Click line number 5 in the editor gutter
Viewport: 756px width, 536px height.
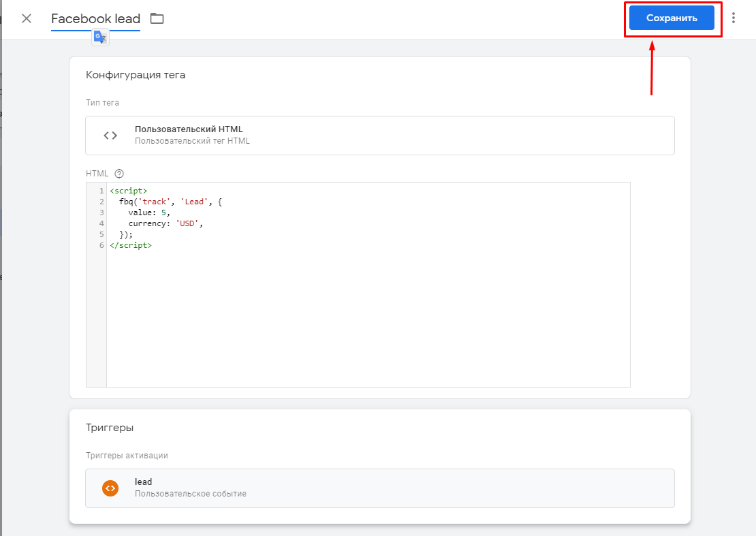101,234
